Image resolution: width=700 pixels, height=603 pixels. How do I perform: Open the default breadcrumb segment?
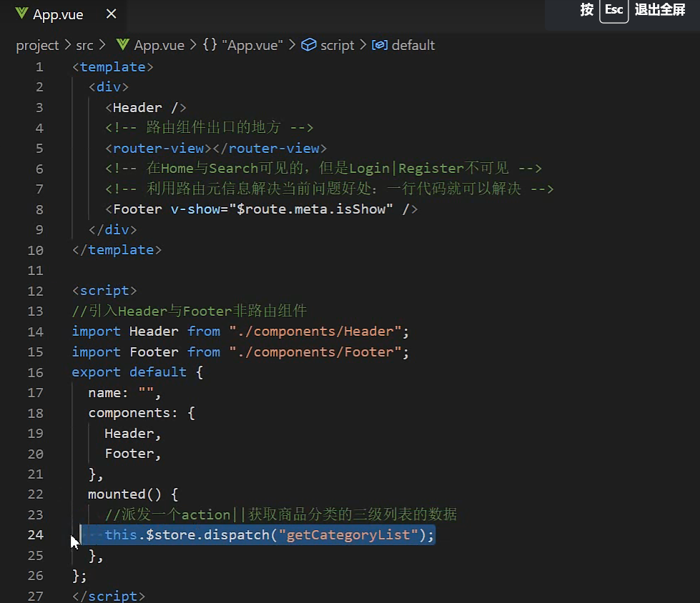(413, 45)
